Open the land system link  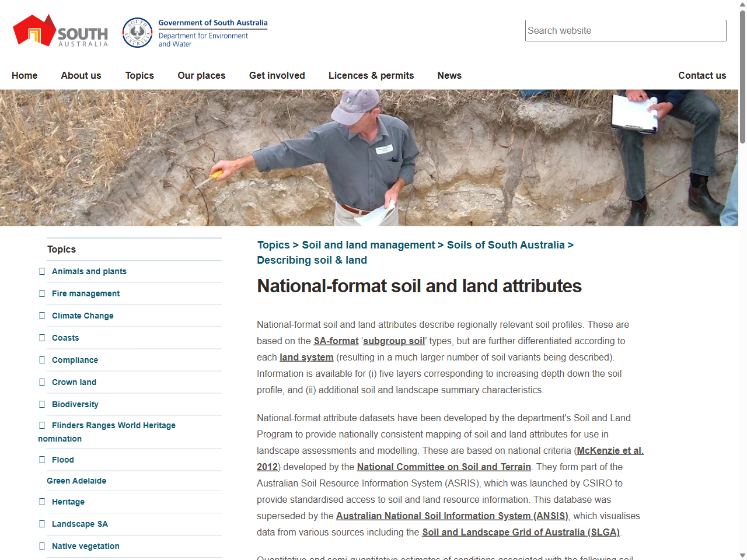point(306,357)
